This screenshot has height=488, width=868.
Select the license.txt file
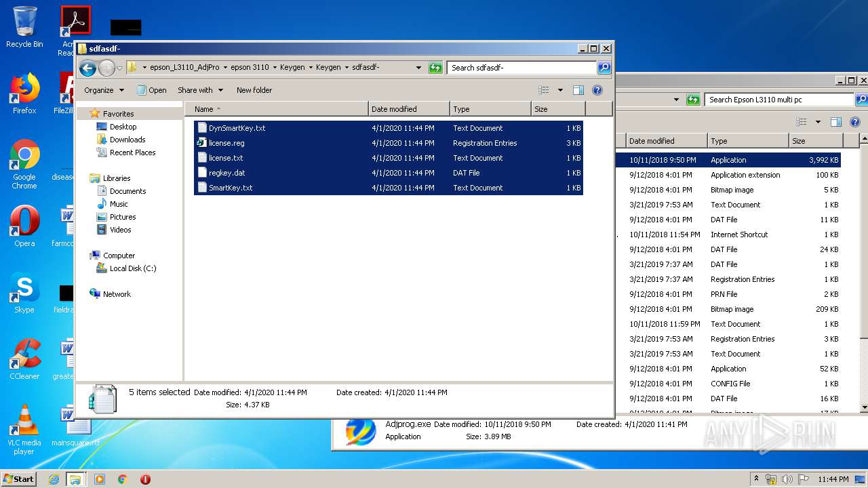[388, 158]
